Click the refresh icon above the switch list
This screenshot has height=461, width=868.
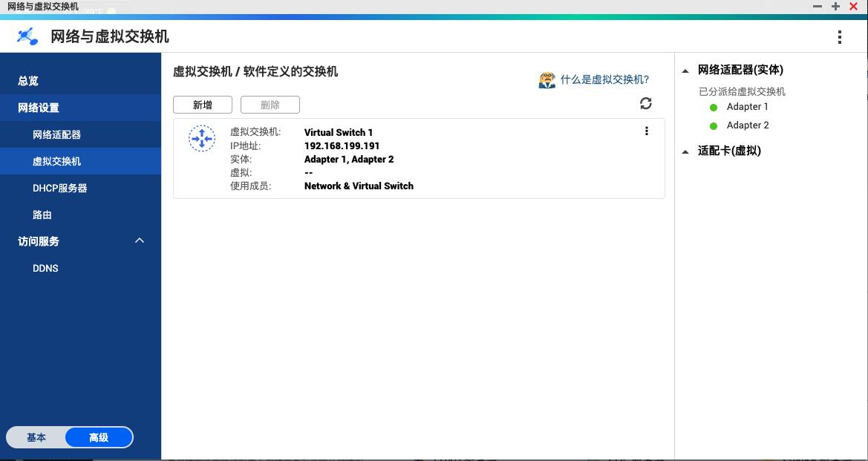645,104
